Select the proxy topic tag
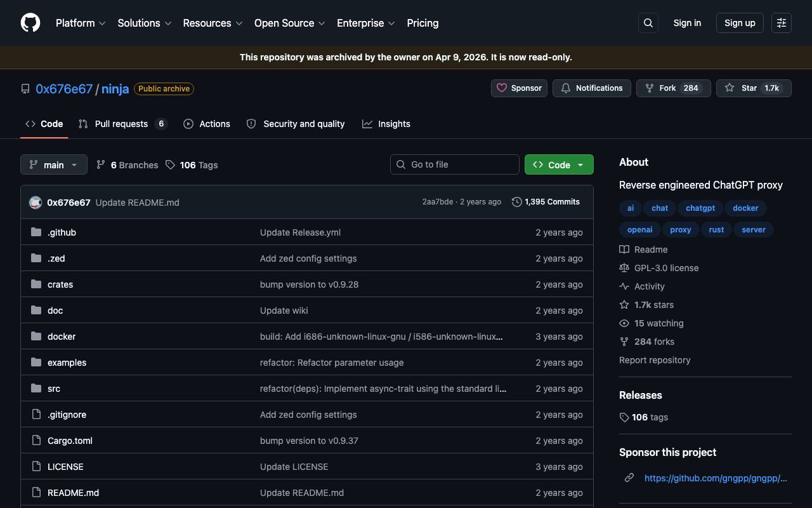 coord(681,230)
